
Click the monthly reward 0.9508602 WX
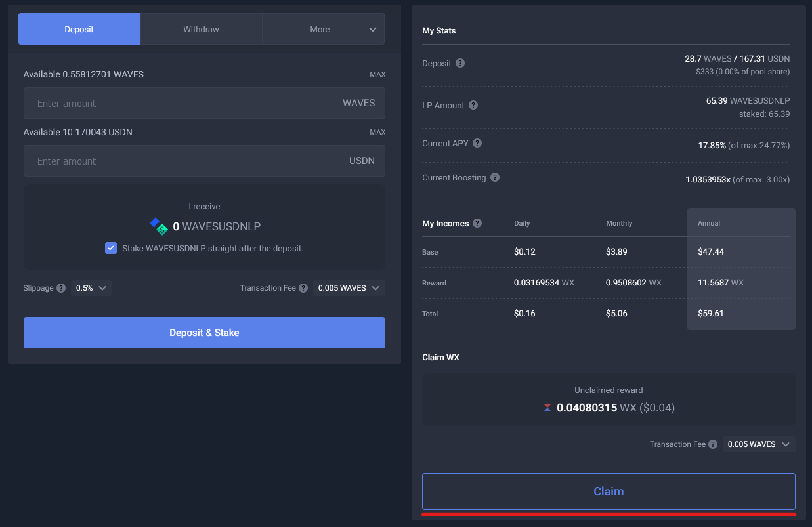coord(633,283)
